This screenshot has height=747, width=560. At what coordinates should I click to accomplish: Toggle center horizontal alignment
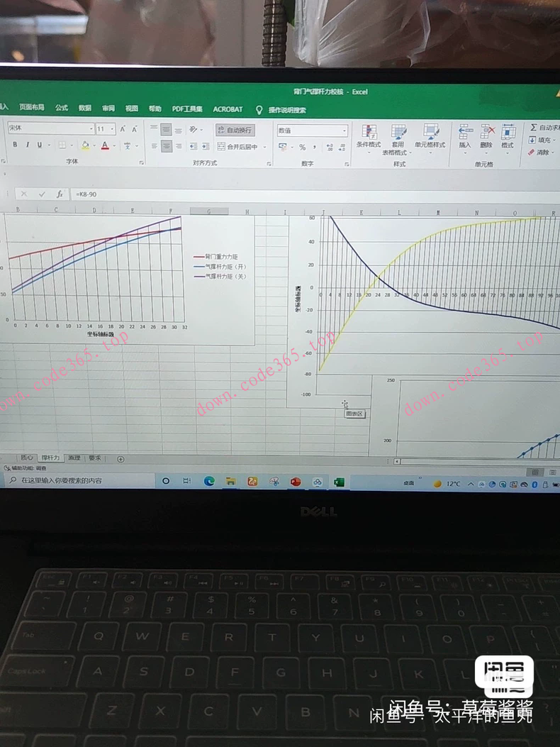166,146
